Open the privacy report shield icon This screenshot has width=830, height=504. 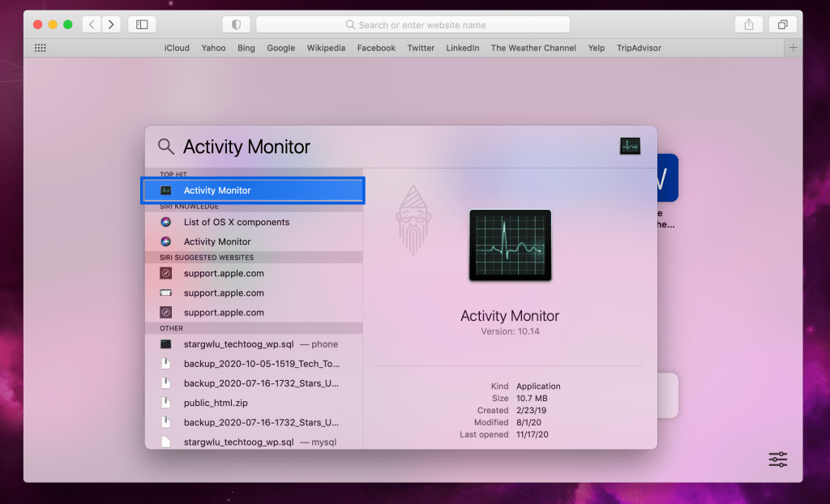click(236, 24)
